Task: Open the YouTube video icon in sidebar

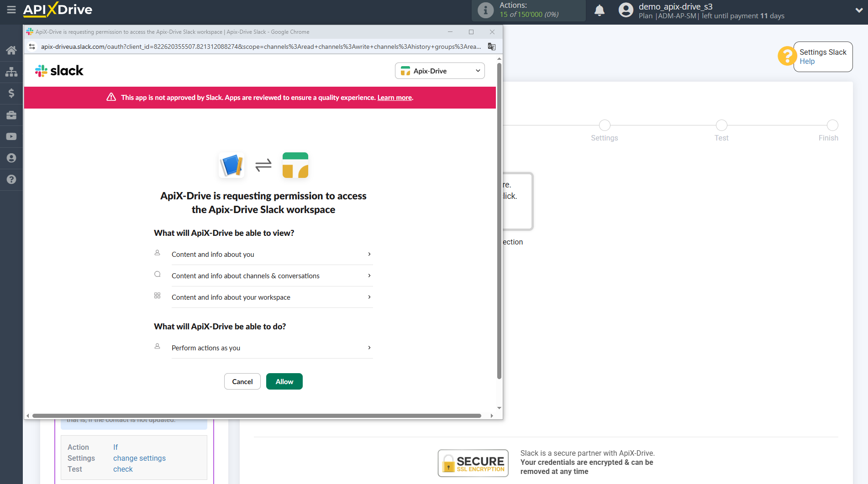Action: (x=11, y=136)
